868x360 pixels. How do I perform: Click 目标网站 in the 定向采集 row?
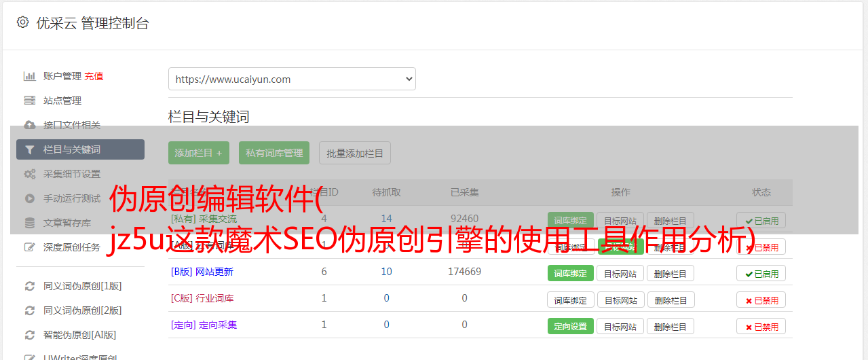tap(620, 326)
